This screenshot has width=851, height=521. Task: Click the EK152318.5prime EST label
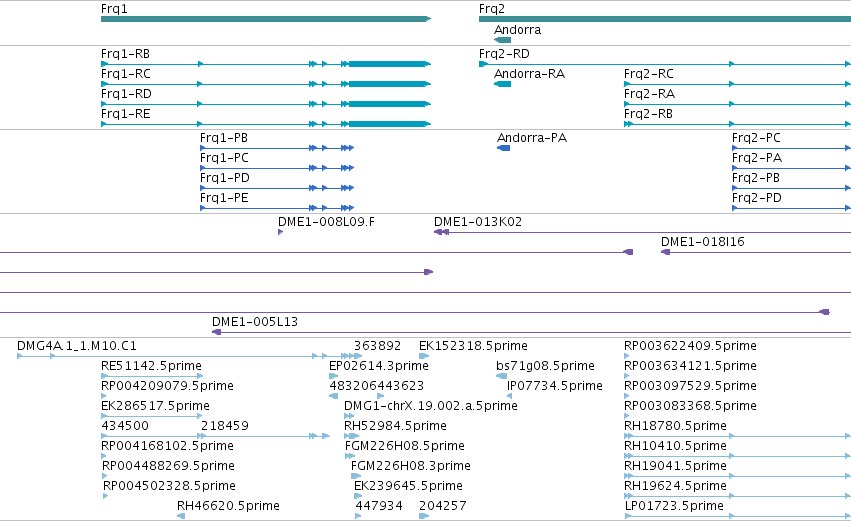[x=473, y=346]
